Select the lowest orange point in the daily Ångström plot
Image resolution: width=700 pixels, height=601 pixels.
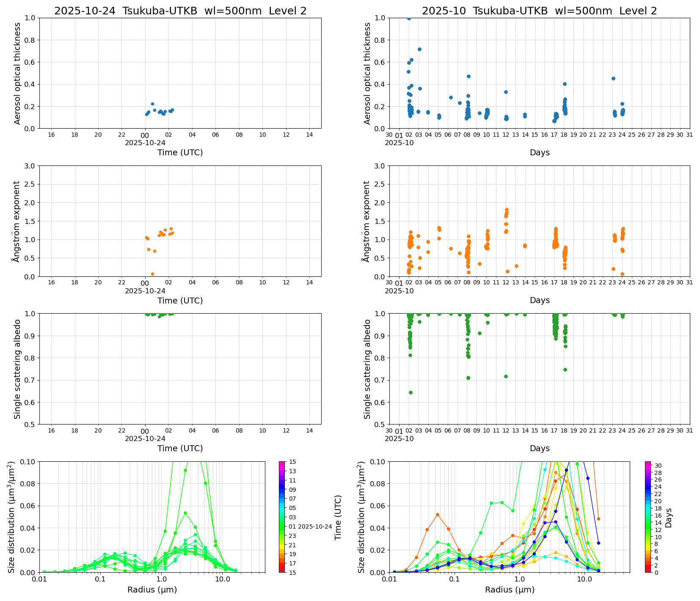tap(152, 274)
